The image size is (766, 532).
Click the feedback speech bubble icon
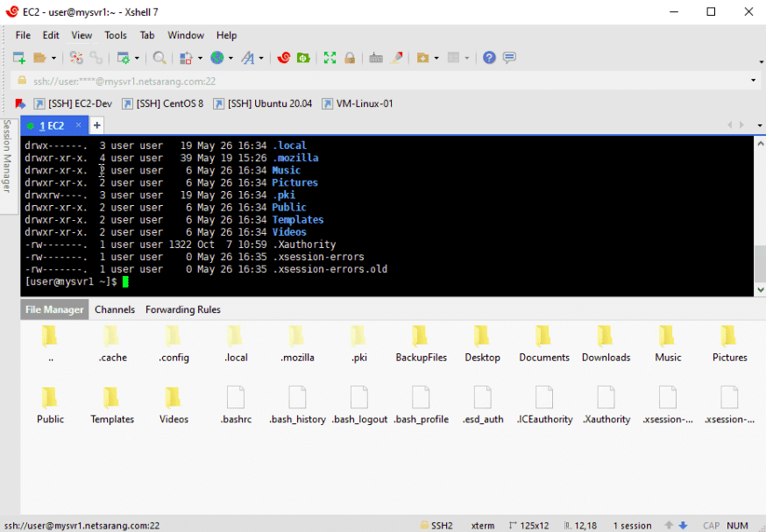509,58
